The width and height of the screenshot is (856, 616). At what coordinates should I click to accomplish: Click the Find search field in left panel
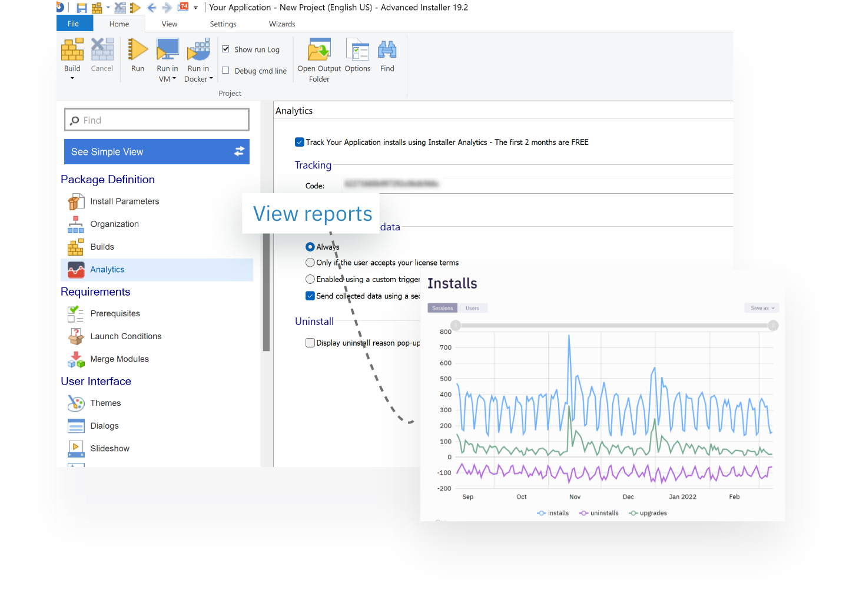point(157,120)
